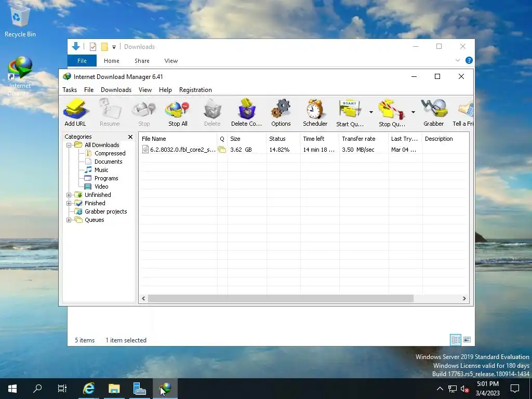
Task: Sort by Transfer rate column header
Action: pos(363,138)
